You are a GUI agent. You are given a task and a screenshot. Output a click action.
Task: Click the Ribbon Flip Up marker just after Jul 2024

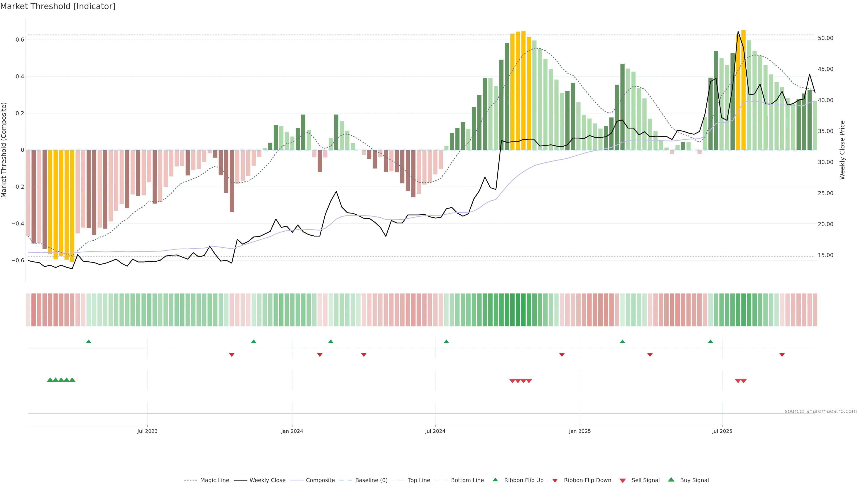pos(446,342)
